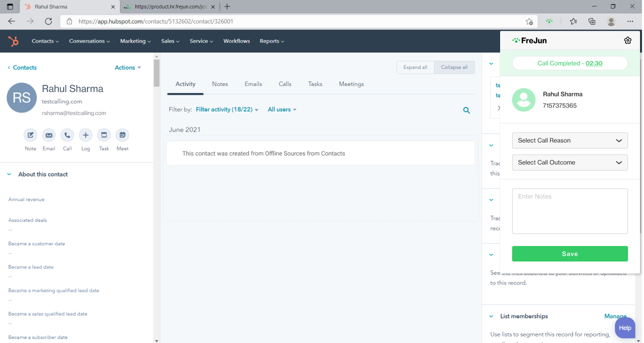The height and width of the screenshot is (343, 644).
Task: Open browser Collections icon
Action: [x=592, y=21]
